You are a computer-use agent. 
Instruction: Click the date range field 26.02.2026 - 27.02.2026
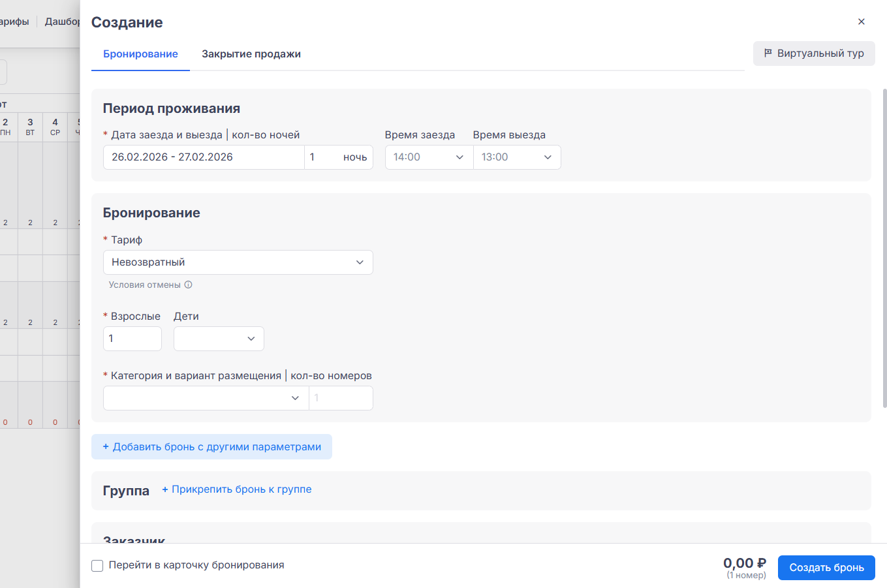203,157
